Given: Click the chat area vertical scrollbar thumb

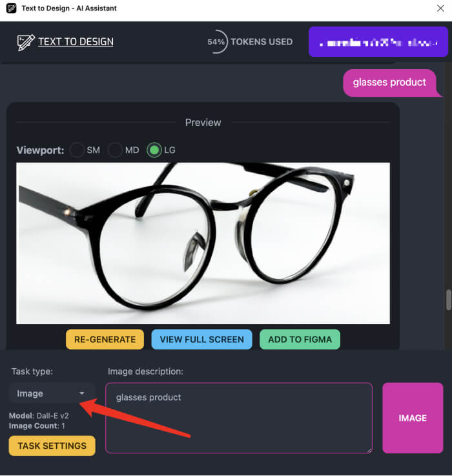Looking at the screenshot, I should (448, 300).
